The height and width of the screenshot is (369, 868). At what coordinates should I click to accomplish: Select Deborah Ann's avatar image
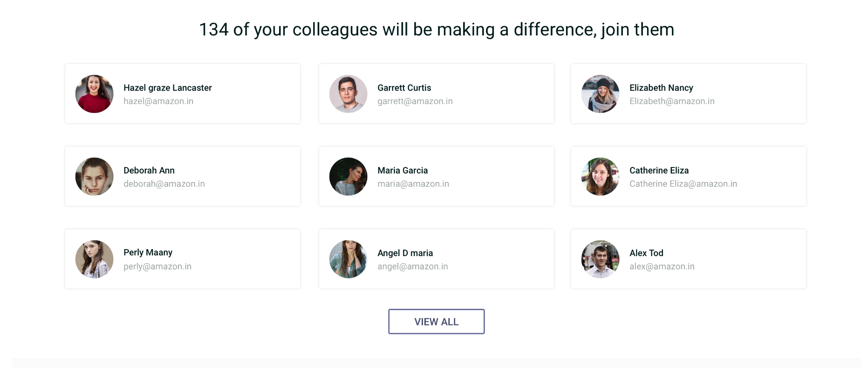94,176
